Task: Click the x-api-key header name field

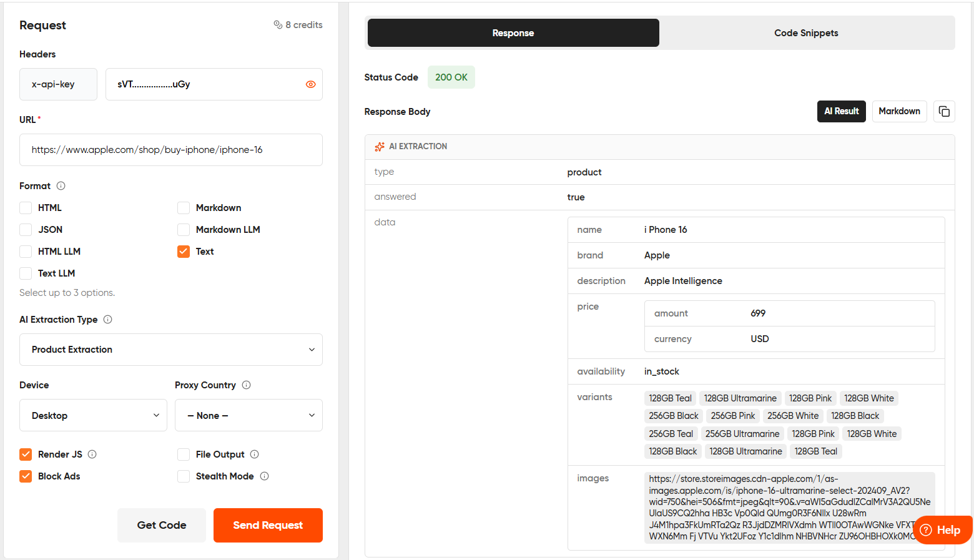Action: [x=58, y=84]
